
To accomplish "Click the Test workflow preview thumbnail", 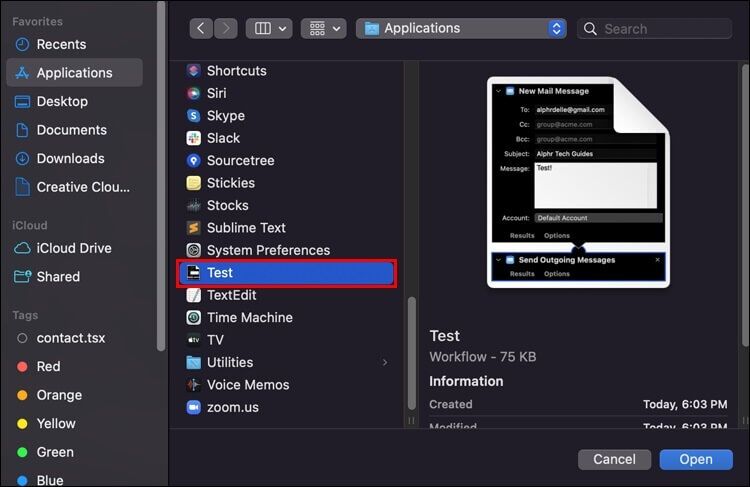I will point(578,182).
